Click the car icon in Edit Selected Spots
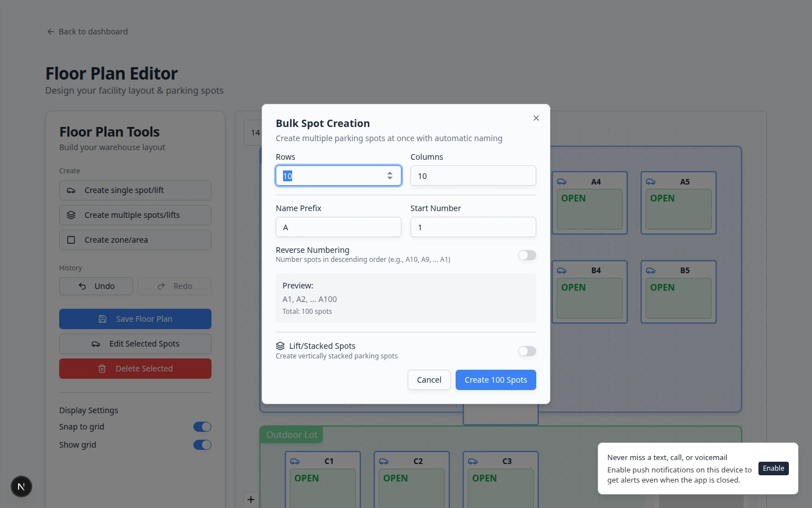812x508 pixels. (96, 344)
